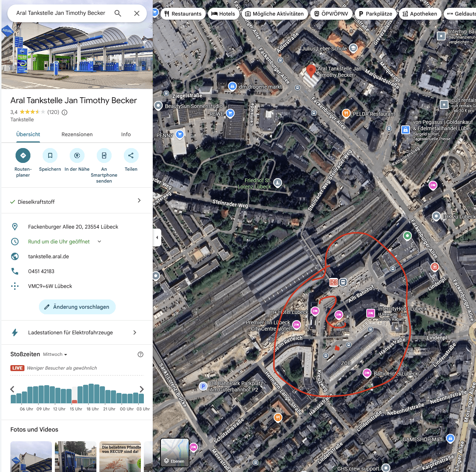Select the Mögliche Aktivitäten chip
This screenshot has width=476, height=472.
tap(275, 14)
